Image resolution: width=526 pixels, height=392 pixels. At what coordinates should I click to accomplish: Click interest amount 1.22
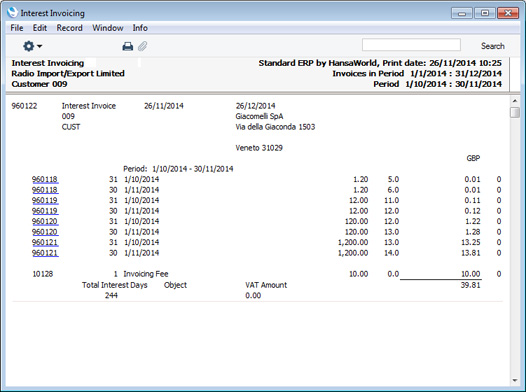(x=472, y=221)
